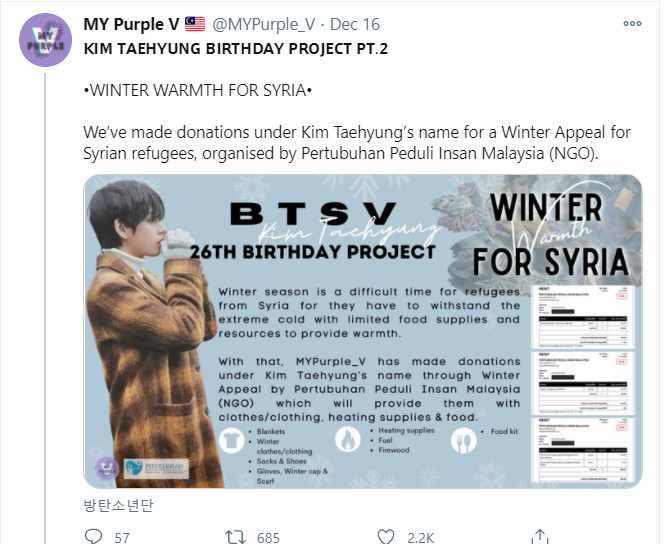Click the MY Purple V profile avatar
667x544 pixels.
[46, 40]
